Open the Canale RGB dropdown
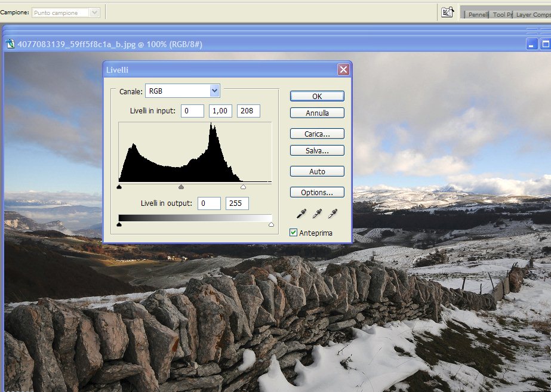This screenshot has width=551, height=392. pyautogui.click(x=215, y=91)
